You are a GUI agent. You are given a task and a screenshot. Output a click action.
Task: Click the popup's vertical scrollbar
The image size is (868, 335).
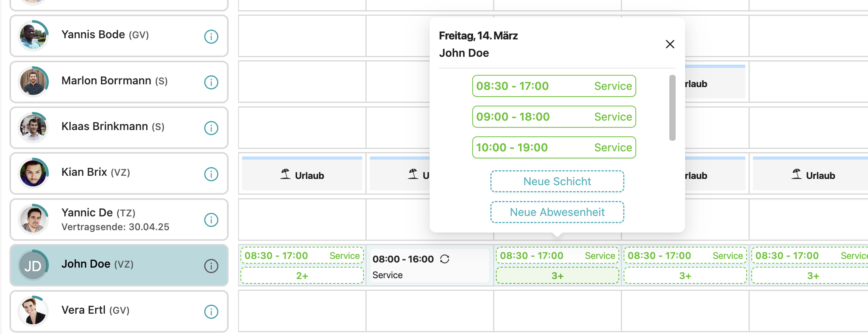tap(672, 108)
